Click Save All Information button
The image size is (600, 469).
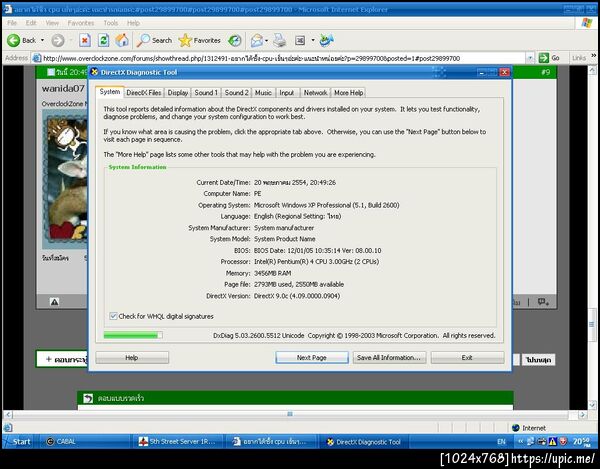(389, 358)
